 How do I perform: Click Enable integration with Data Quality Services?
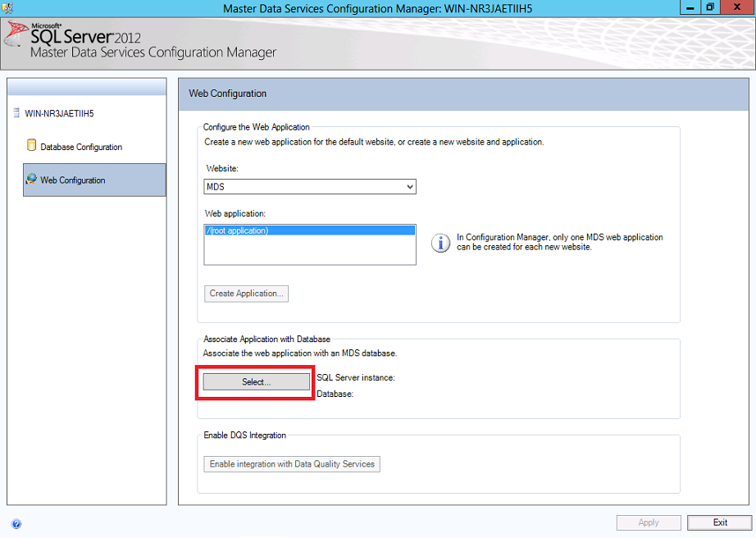click(292, 464)
